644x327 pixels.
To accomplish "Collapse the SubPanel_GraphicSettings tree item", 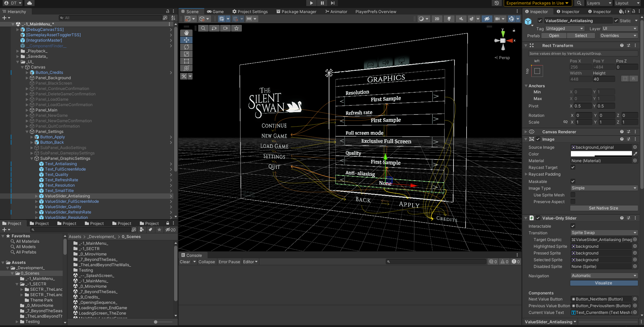I will 32,158.
